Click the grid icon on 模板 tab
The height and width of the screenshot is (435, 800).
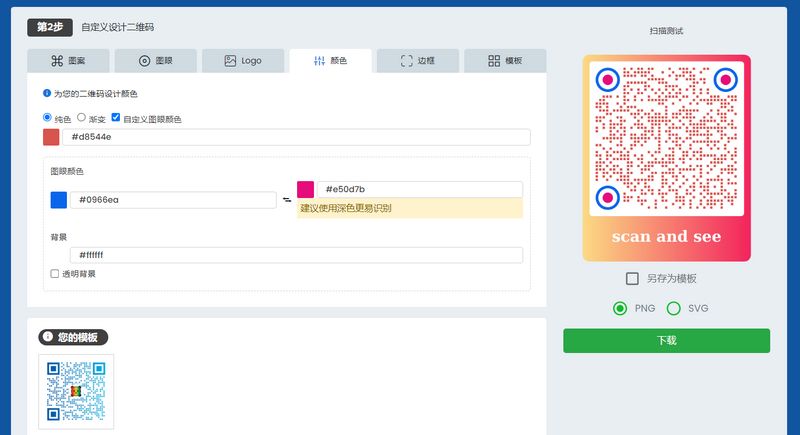(494, 61)
